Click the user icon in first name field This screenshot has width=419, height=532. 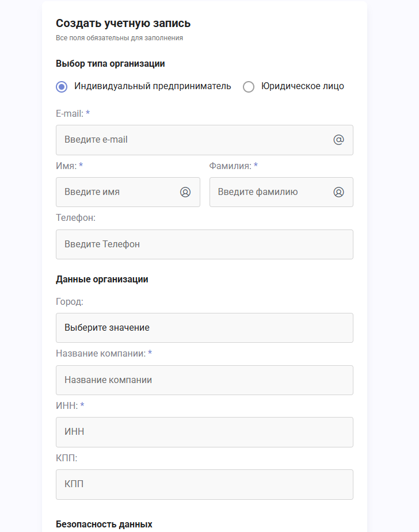click(185, 192)
